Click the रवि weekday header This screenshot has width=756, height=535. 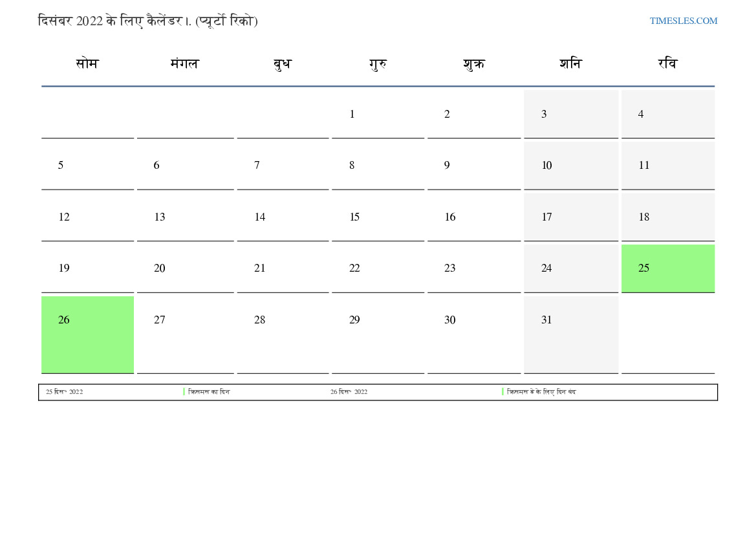(x=668, y=63)
